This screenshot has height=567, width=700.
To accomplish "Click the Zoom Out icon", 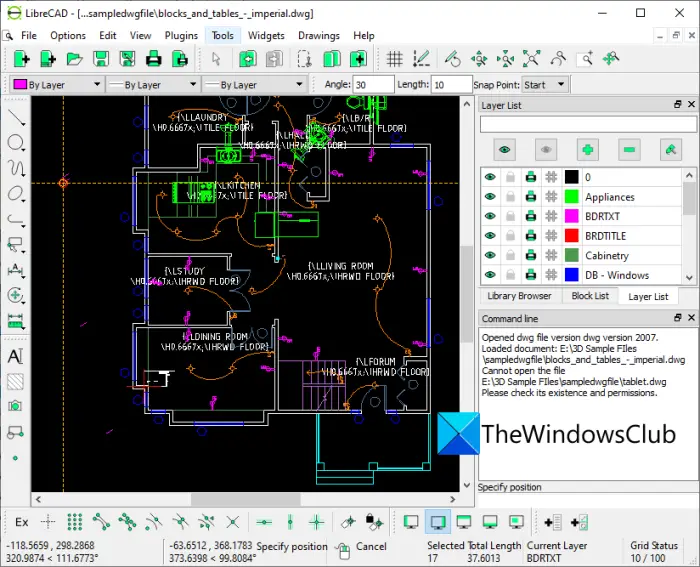I will coord(505,58).
